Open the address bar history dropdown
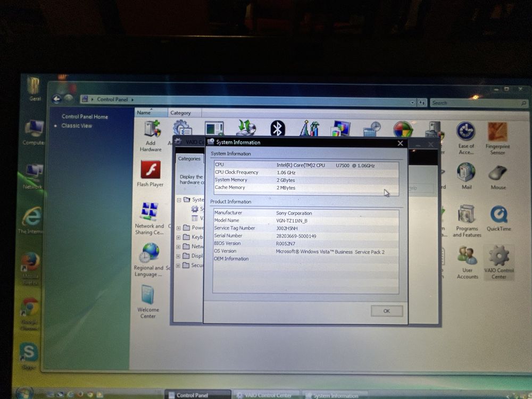This screenshot has width=532, height=399. pos(413,103)
